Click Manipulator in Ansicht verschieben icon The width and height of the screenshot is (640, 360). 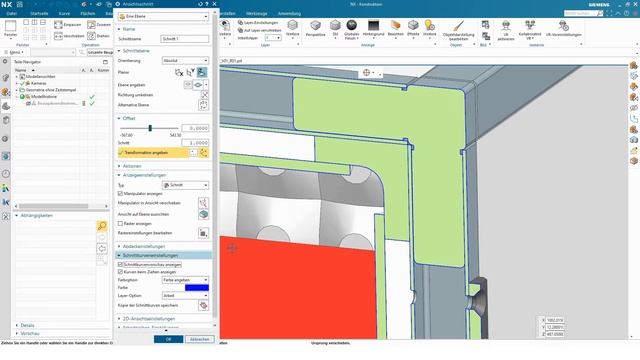(x=203, y=203)
